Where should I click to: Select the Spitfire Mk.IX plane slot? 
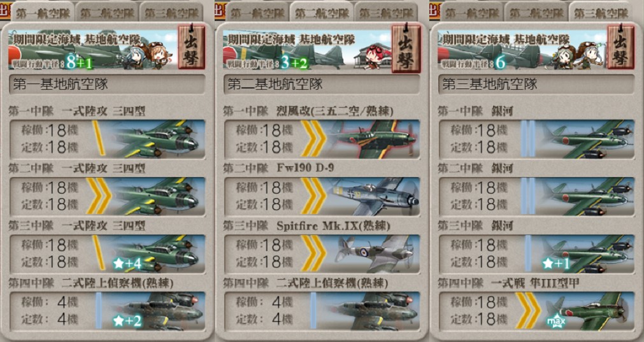pos(322,254)
